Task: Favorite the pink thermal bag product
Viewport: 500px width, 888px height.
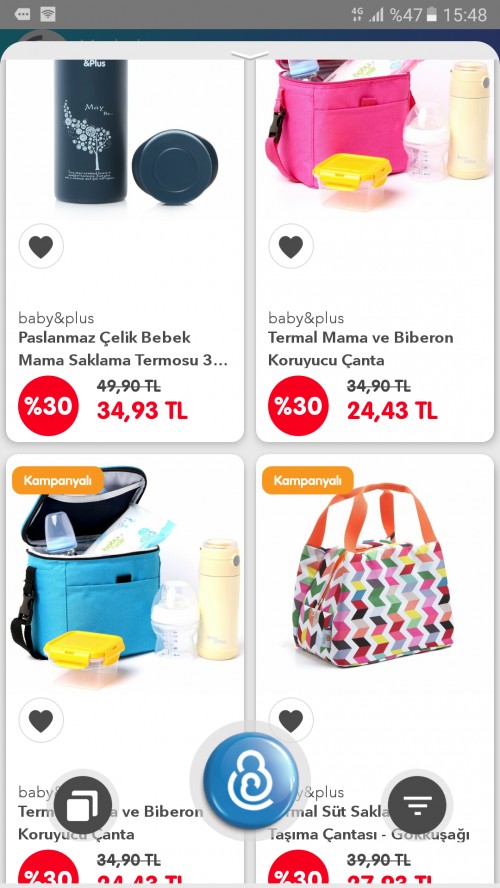Action: point(291,246)
